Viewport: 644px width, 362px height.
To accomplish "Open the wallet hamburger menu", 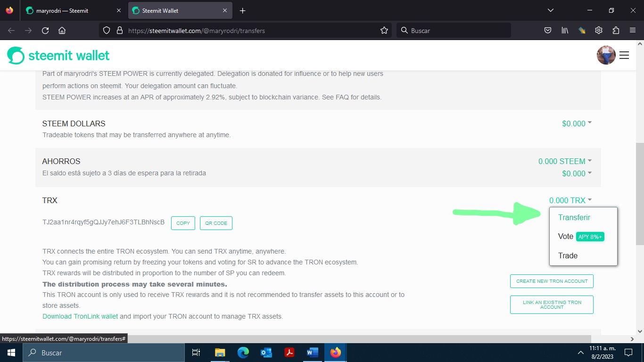I will [624, 55].
